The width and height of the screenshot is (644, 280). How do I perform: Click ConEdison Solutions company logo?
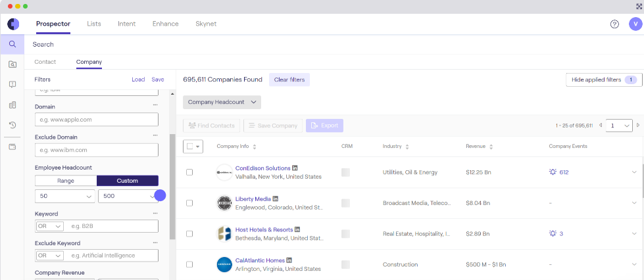(224, 172)
